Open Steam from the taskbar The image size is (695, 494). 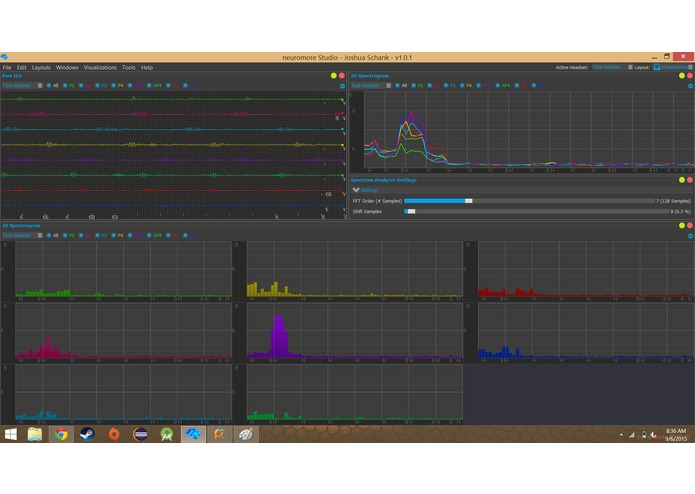[87, 434]
